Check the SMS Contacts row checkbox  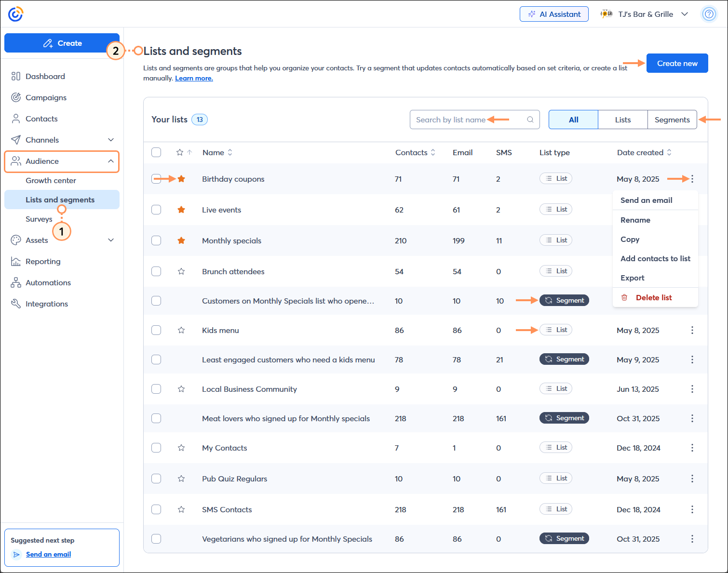pyautogui.click(x=156, y=509)
